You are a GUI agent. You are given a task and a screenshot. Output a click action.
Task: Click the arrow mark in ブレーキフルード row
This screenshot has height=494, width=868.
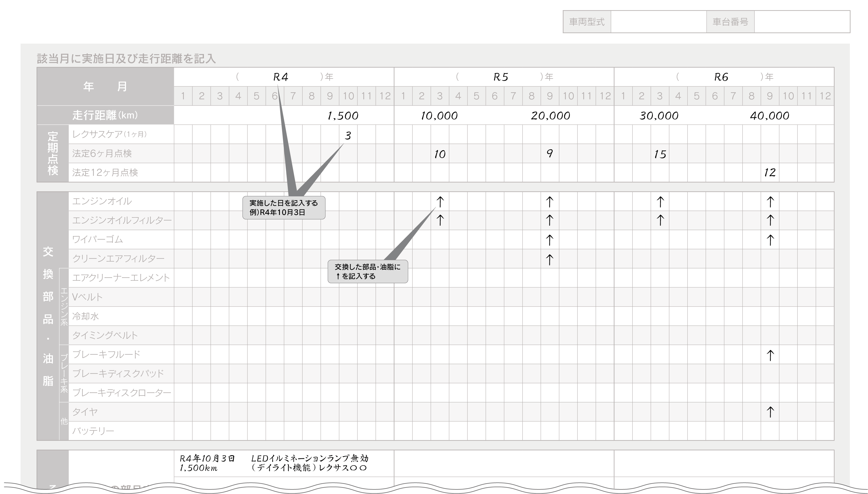tap(770, 355)
